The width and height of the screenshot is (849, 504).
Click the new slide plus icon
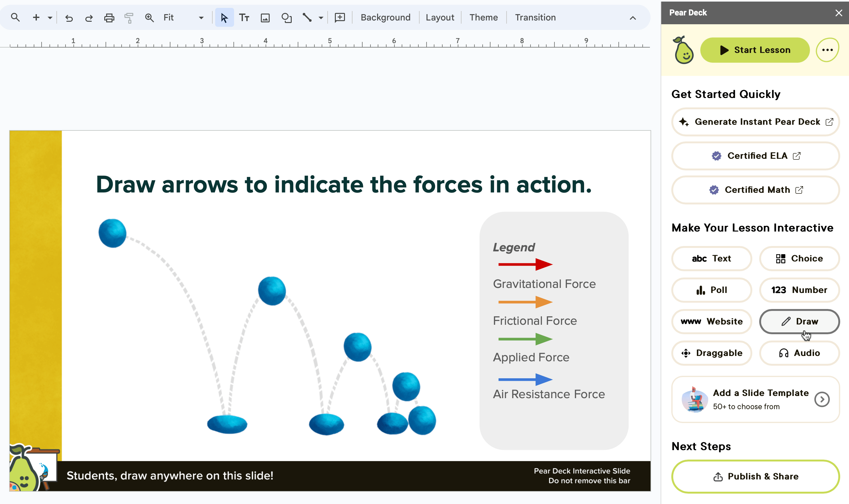coord(36,17)
